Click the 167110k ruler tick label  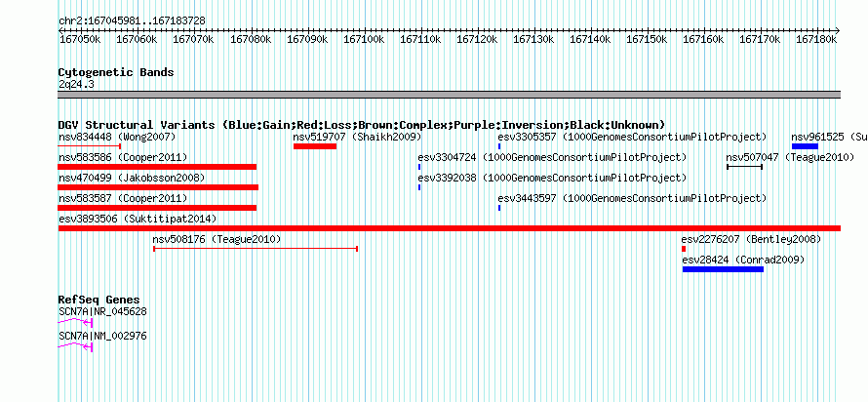420,40
